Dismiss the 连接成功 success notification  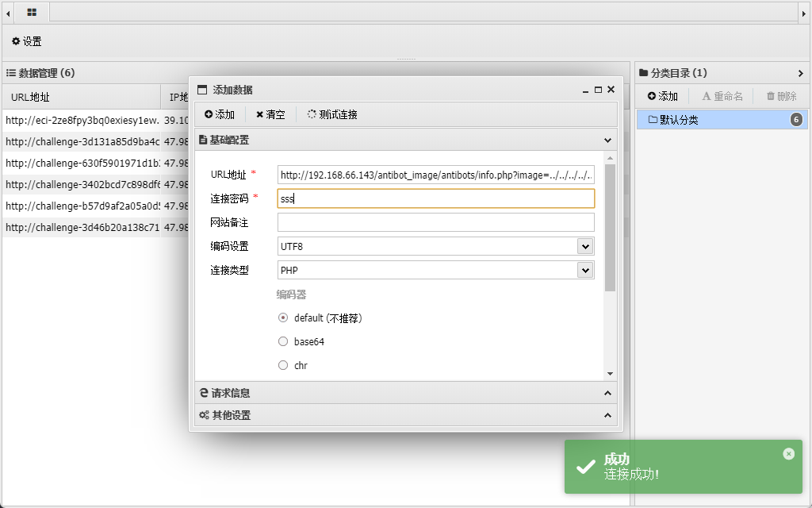point(789,454)
